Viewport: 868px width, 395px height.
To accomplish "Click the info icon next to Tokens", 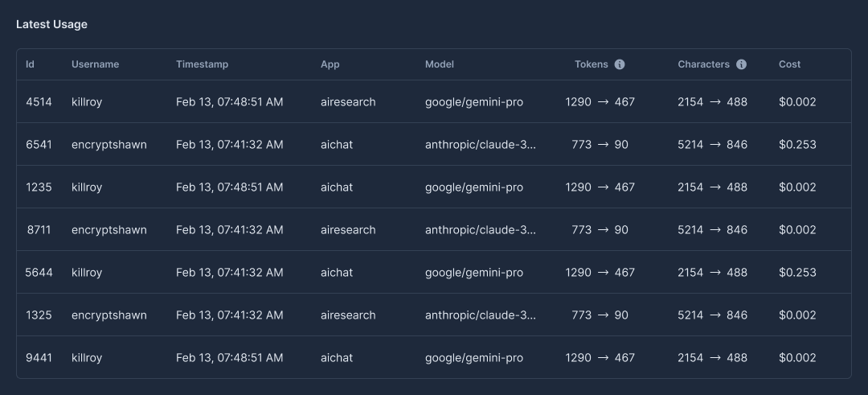I will click(x=620, y=64).
